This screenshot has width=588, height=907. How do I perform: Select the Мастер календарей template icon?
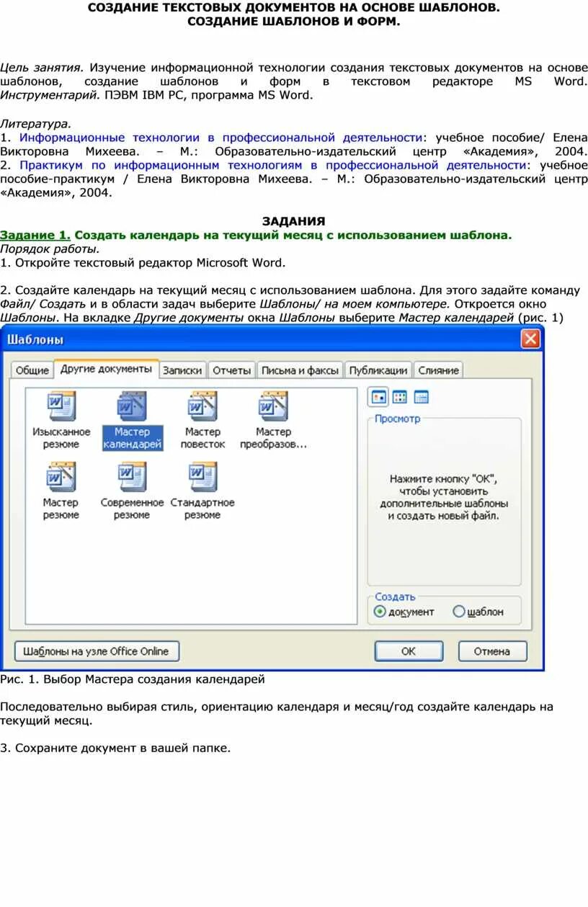coord(133,406)
